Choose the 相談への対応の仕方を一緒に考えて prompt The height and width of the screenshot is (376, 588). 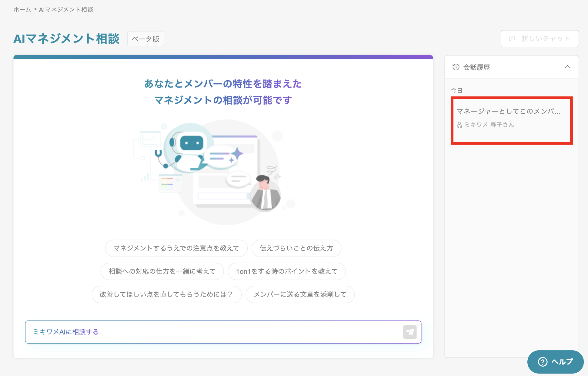(x=162, y=271)
